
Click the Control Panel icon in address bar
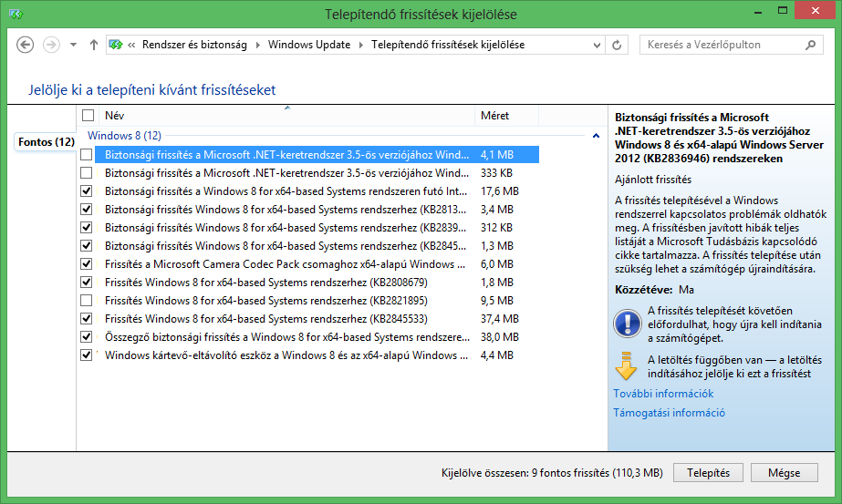pyautogui.click(x=116, y=45)
